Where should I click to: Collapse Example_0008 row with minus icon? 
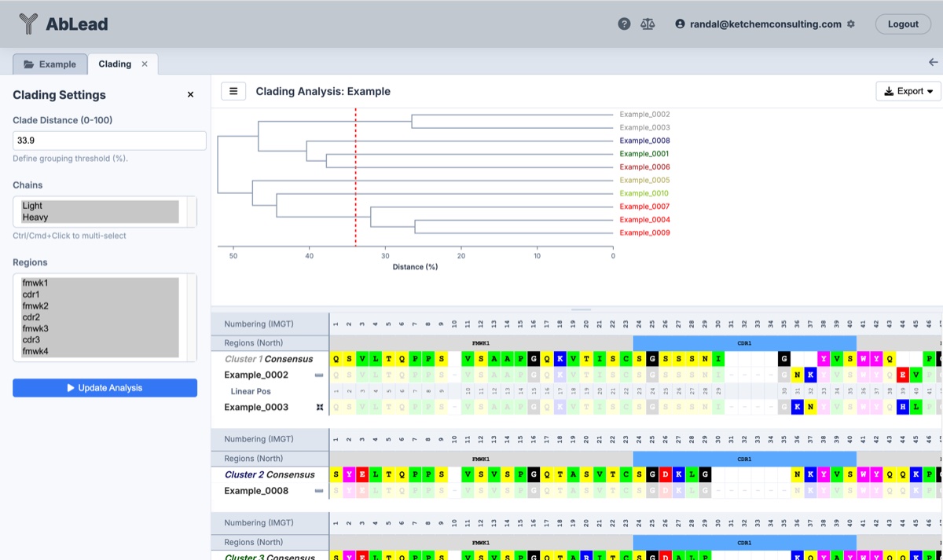(319, 492)
